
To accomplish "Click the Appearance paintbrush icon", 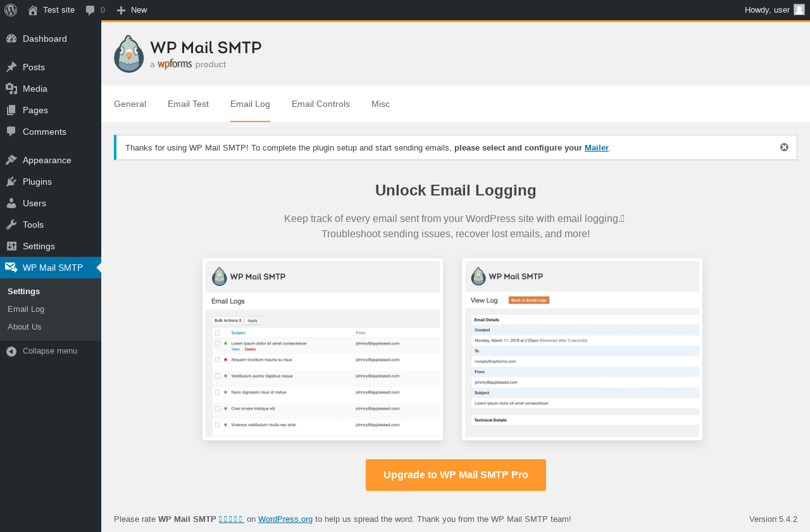I will 11,160.
